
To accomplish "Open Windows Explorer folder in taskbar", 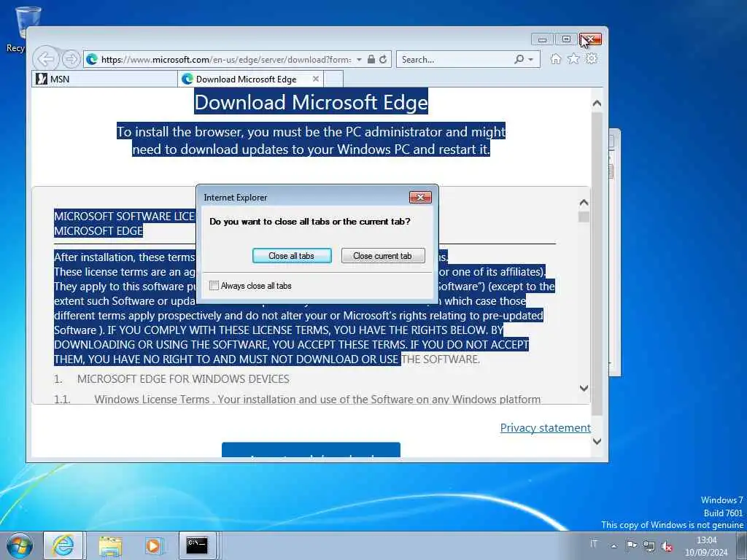I will [x=111, y=545].
